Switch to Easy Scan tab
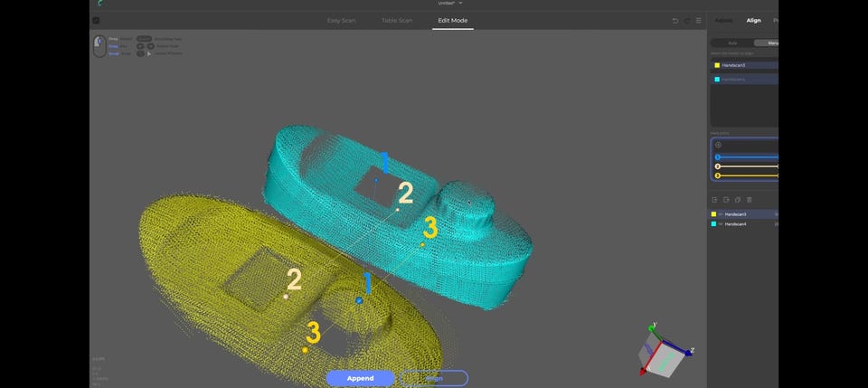Image resolution: width=868 pixels, height=388 pixels. pyautogui.click(x=341, y=21)
